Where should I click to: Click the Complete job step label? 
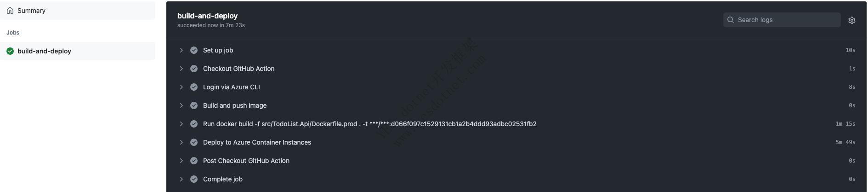223,179
